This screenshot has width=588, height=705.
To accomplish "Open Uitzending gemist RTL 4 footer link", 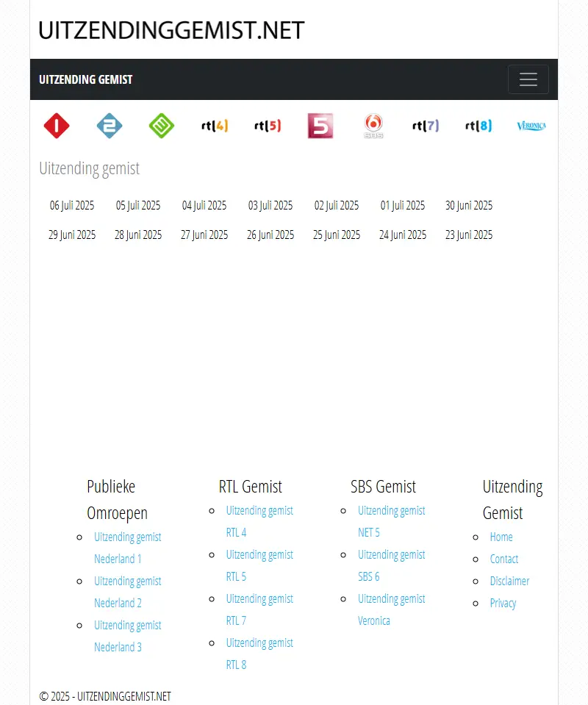I will (259, 521).
